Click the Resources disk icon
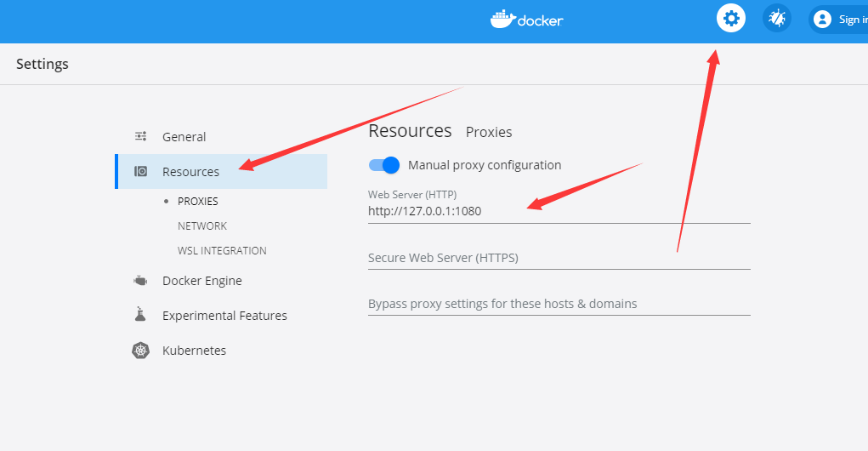The width and height of the screenshot is (868, 451). [141, 172]
